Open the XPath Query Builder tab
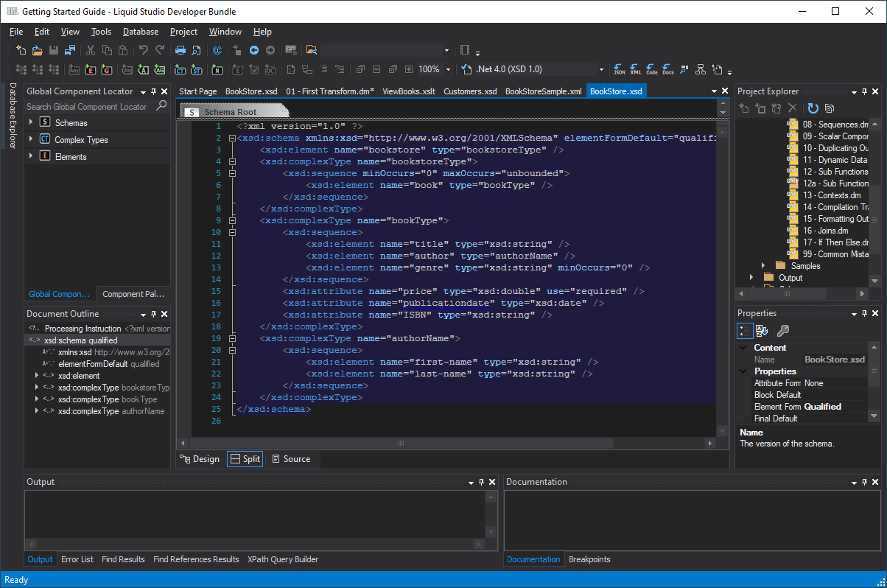This screenshot has height=588, width=887. point(283,559)
